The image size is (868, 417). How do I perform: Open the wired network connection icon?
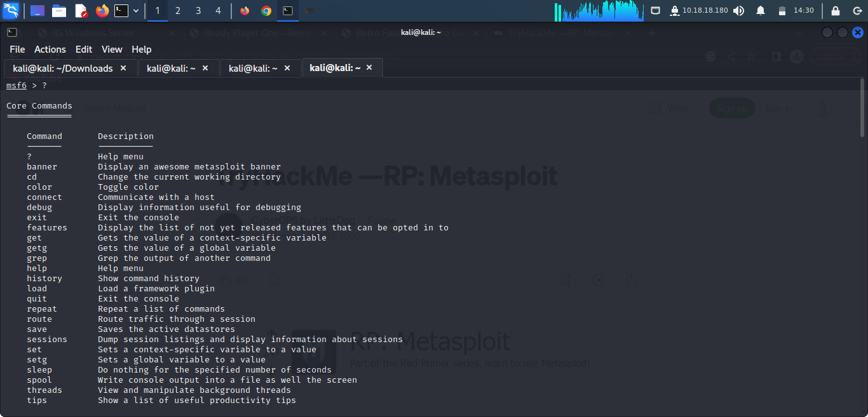point(656,11)
